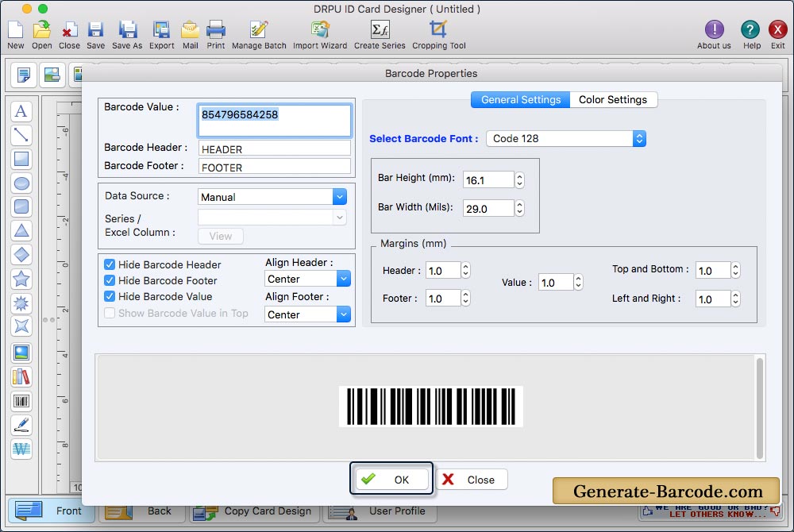Select the Text tool in sidebar
Screen dimensions: 794x532
pyautogui.click(x=21, y=111)
